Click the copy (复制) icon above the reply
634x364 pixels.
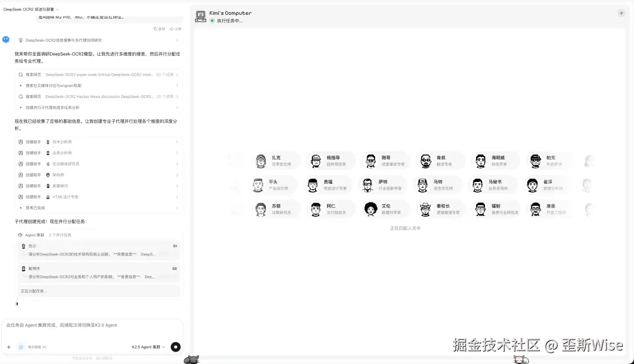(x=156, y=29)
